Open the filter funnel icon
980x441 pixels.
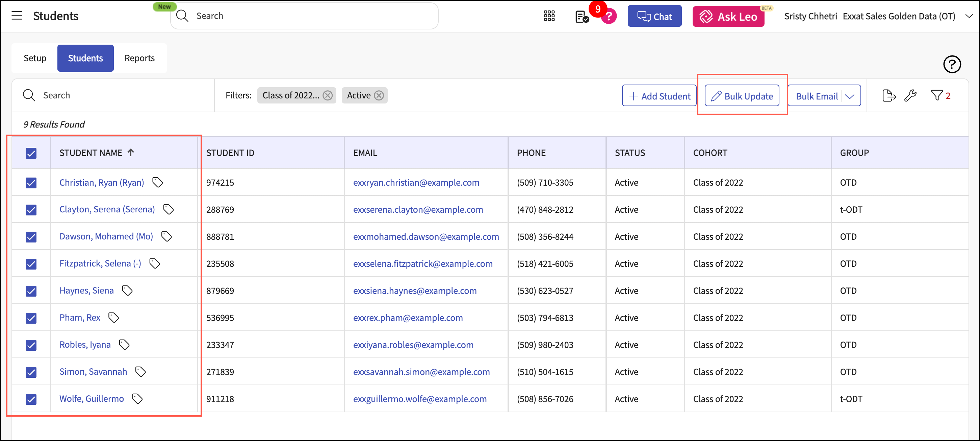(x=937, y=96)
